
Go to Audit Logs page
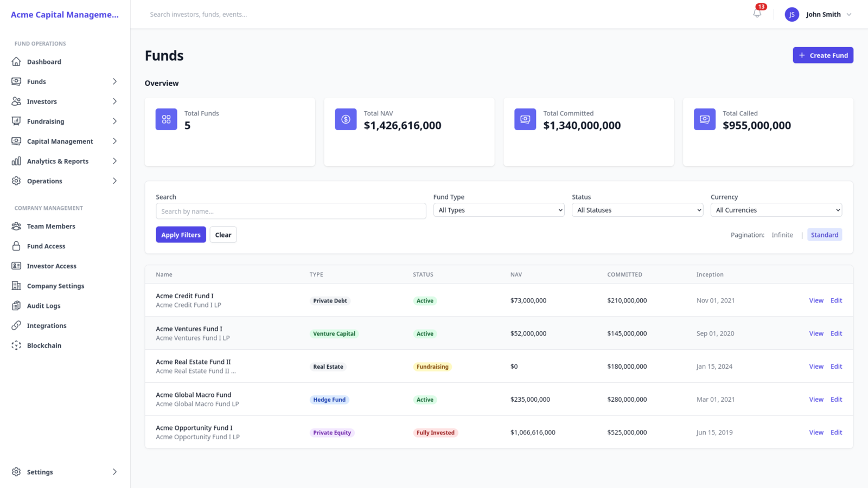65,306
